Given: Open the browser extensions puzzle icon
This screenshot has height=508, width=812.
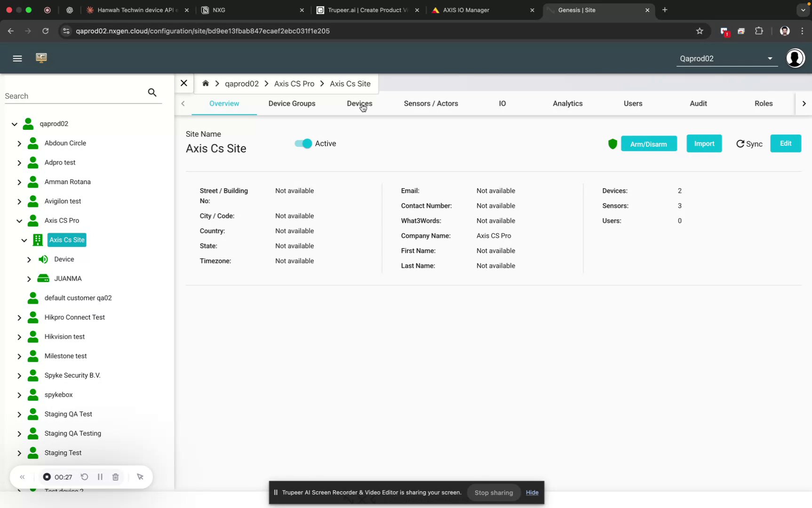Looking at the screenshot, I should [759, 31].
